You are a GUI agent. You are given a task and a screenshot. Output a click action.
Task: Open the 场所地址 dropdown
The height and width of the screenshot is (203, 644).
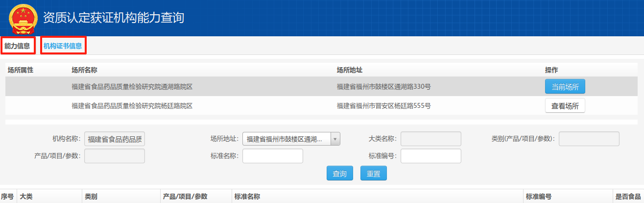coord(291,139)
